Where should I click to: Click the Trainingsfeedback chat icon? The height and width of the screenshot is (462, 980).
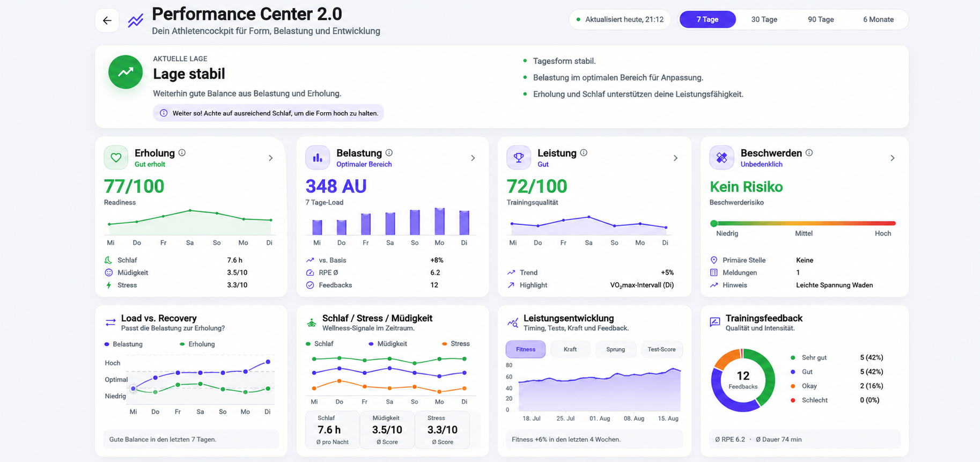(x=715, y=322)
